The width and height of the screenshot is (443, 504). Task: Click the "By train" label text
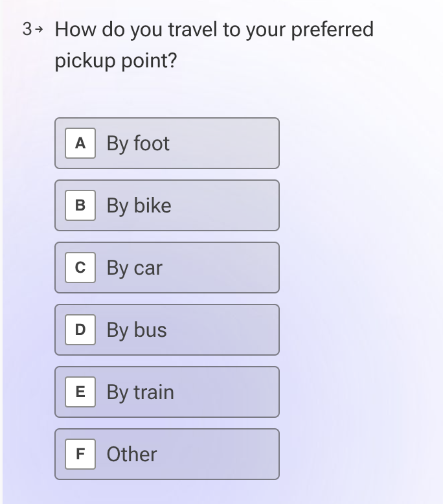click(x=140, y=393)
